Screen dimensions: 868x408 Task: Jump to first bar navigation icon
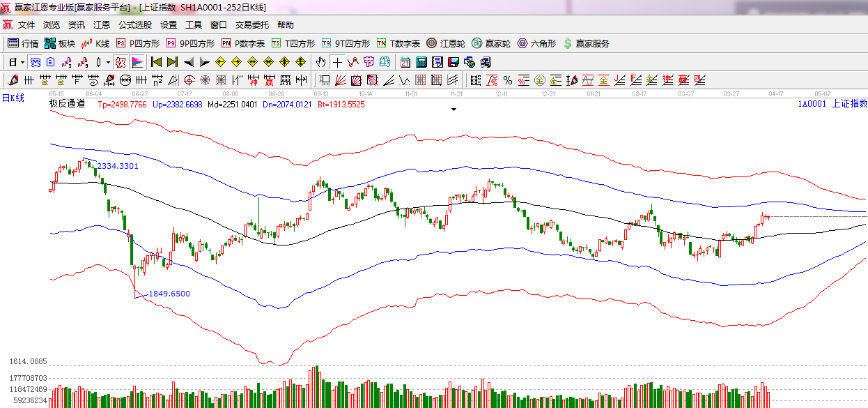pyautogui.click(x=157, y=62)
